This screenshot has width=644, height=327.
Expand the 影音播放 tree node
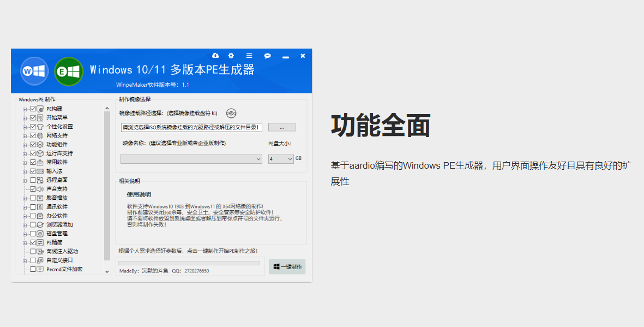[25, 198]
